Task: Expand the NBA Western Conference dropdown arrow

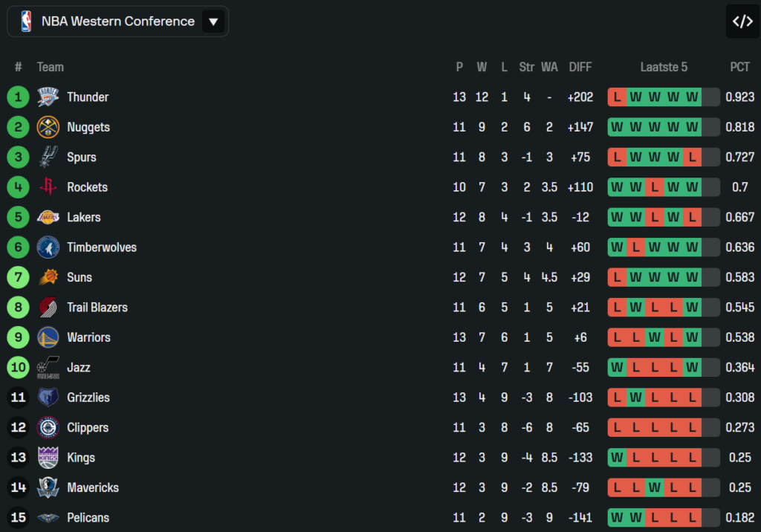Action: coord(213,22)
